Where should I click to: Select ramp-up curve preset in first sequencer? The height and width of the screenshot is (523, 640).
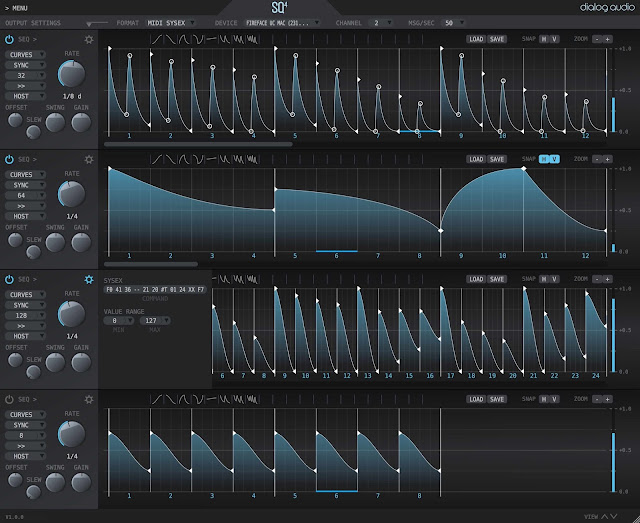click(157, 39)
